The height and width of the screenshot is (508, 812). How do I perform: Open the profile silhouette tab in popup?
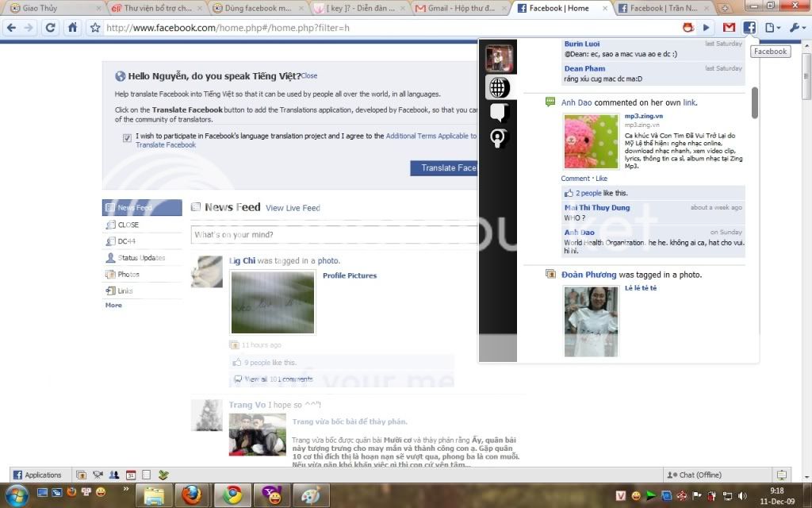click(x=499, y=138)
